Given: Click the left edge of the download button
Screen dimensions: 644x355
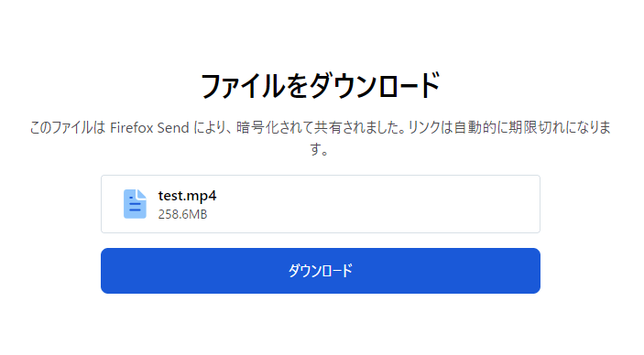Looking at the screenshot, I should [107, 271].
